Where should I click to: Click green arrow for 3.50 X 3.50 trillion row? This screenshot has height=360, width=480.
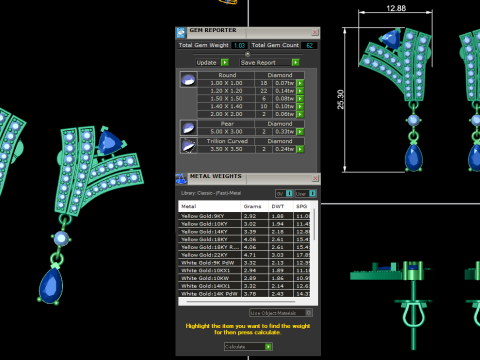(x=300, y=149)
